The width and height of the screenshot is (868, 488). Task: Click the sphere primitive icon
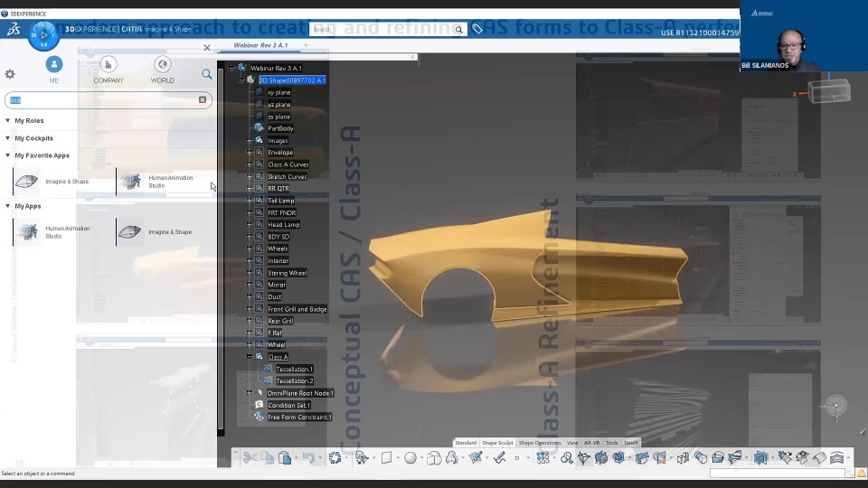click(410, 457)
